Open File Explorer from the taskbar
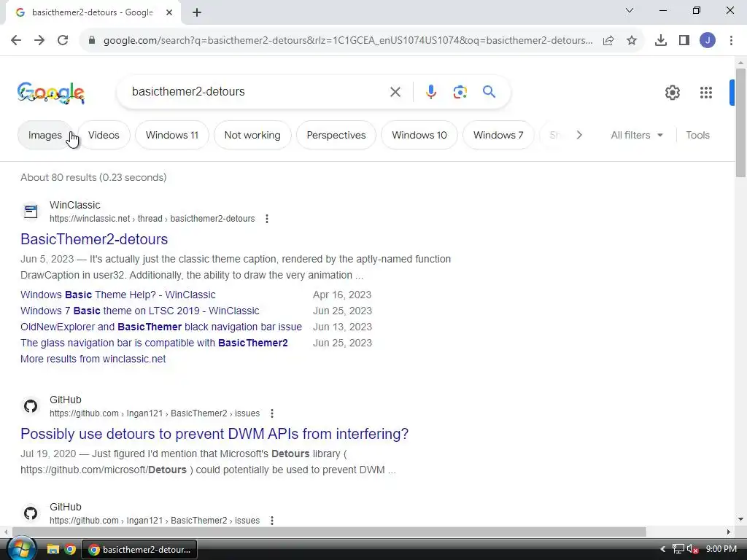This screenshot has height=560, width=747. pos(53,550)
